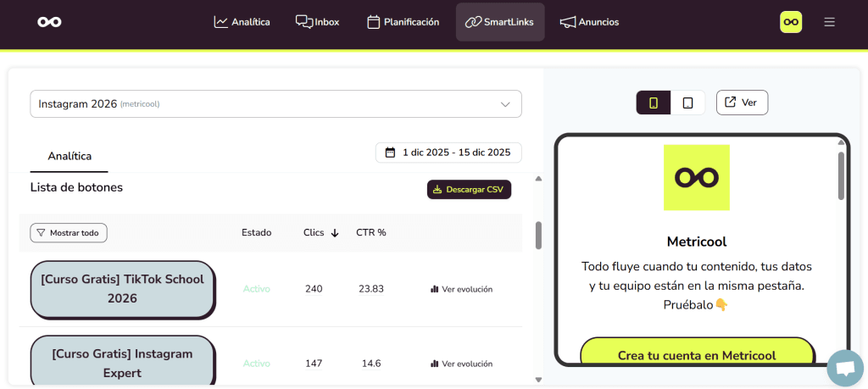Open Planificación from navigation bar
868x389 pixels.
(403, 22)
